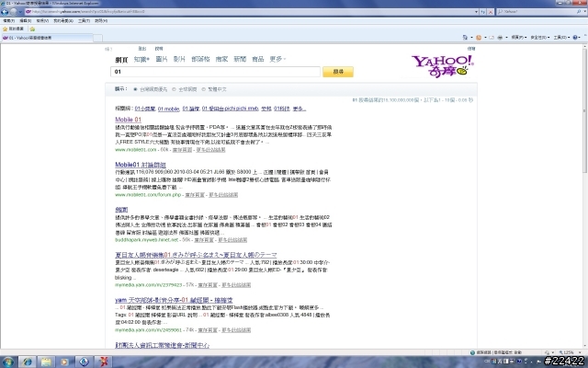The width and height of the screenshot is (588, 368).
Task: Click the address bar URL field
Action: click(249, 12)
